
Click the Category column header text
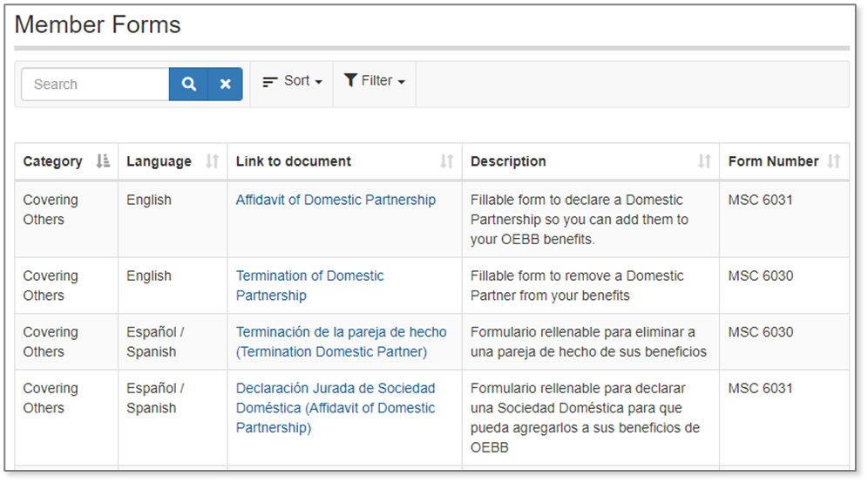(x=52, y=161)
